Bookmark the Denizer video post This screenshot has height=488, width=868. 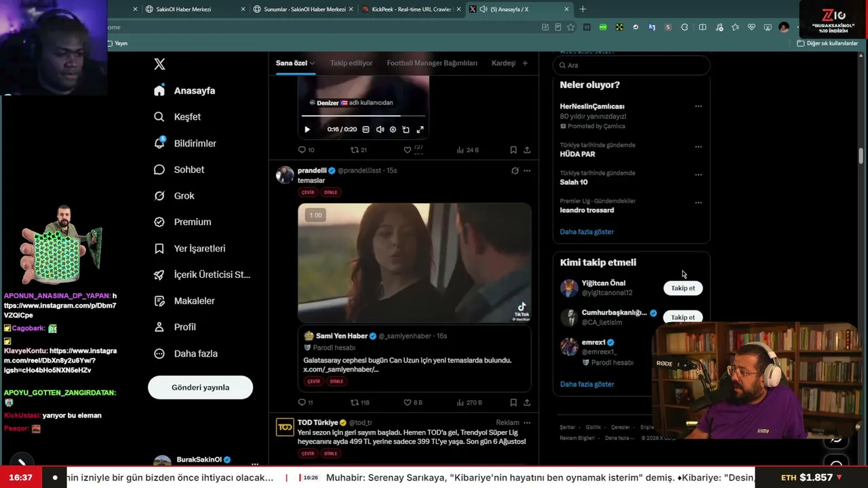pyautogui.click(x=513, y=150)
